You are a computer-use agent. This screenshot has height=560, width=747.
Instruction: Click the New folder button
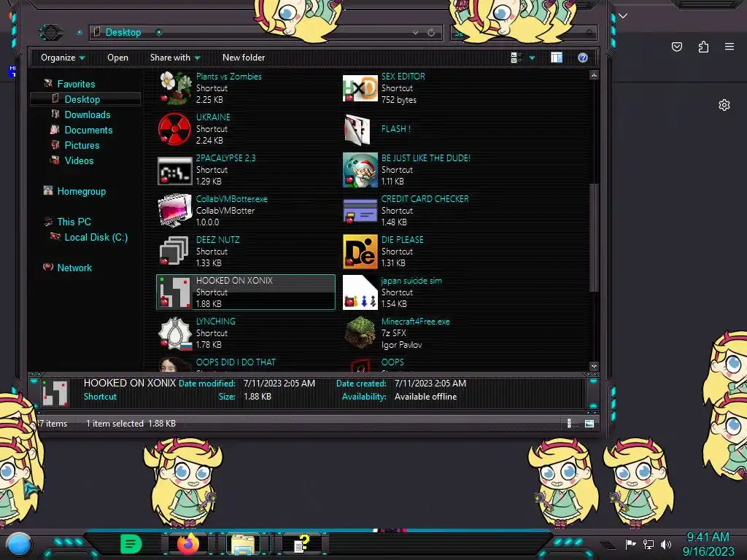click(244, 58)
